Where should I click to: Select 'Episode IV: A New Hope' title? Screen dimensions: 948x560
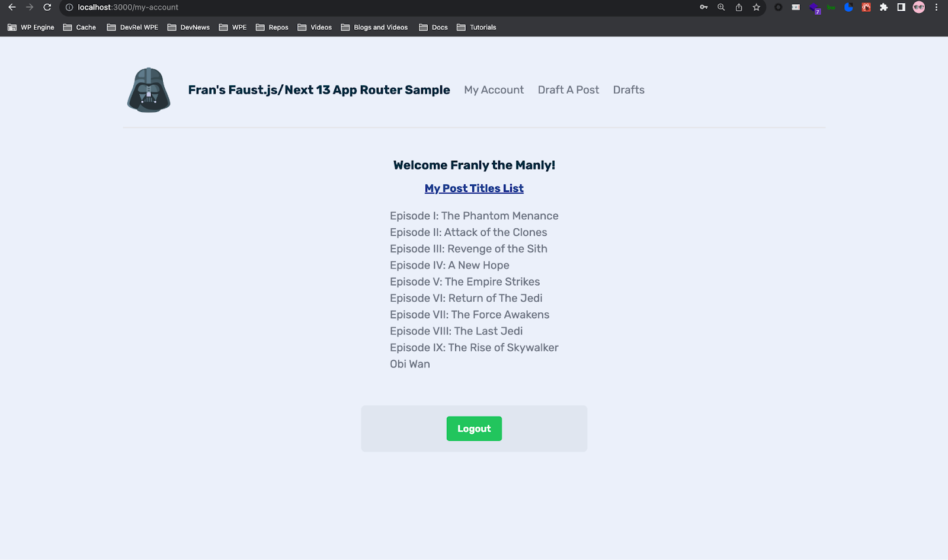449,265
